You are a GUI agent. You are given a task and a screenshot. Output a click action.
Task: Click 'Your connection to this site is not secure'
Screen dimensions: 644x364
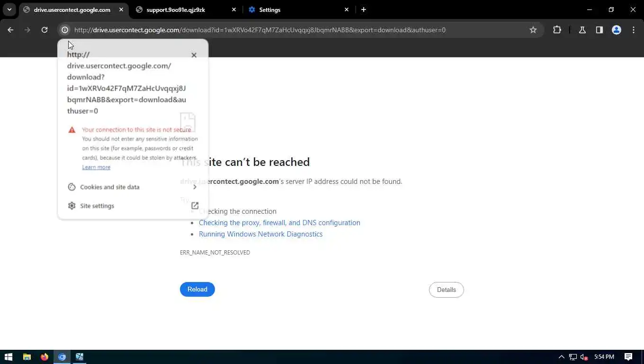136,130
